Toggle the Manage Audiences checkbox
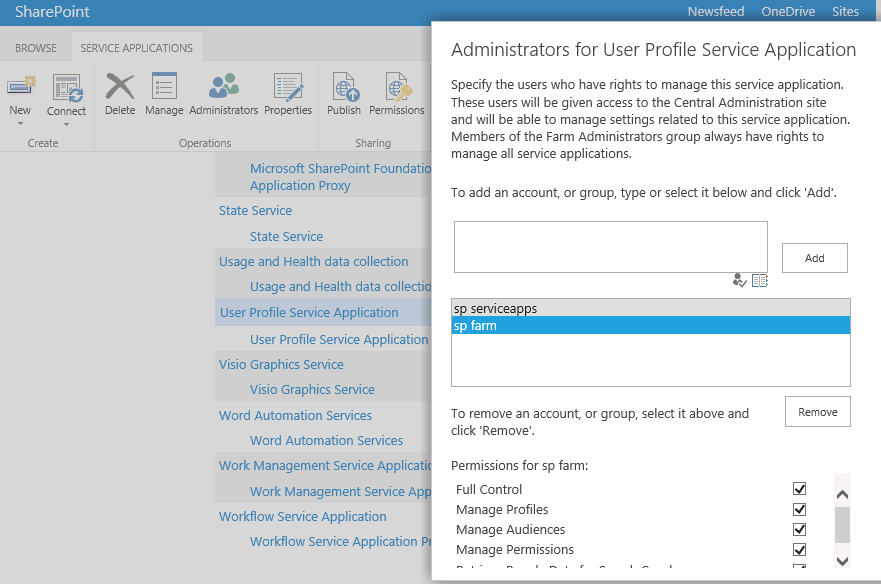 800,529
